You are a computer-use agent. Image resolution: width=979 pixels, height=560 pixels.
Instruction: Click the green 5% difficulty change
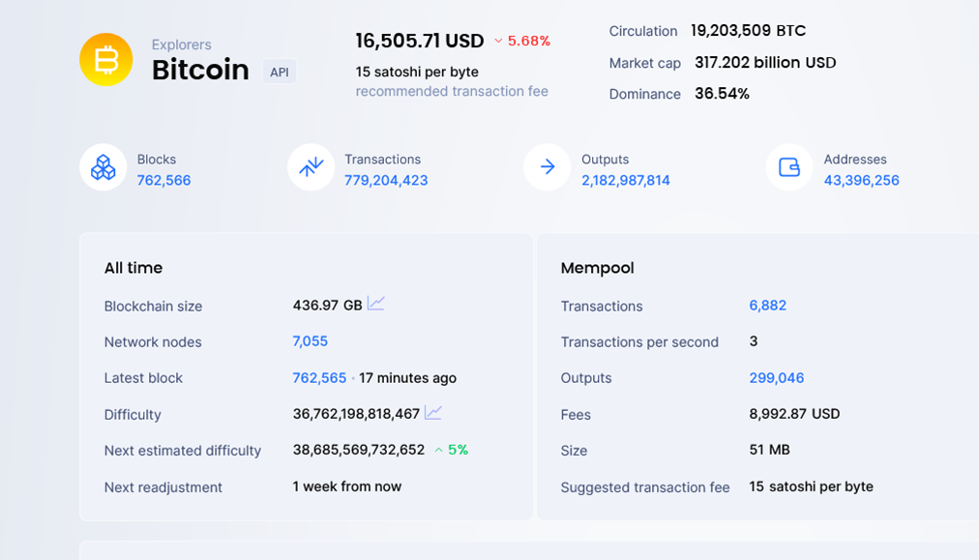tap(459, 450)
